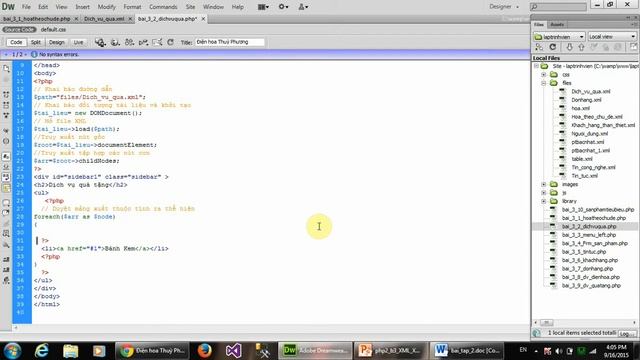Open the Window menu
The width and height of the screenshot is (640, 360).
[x=213, y=7]
